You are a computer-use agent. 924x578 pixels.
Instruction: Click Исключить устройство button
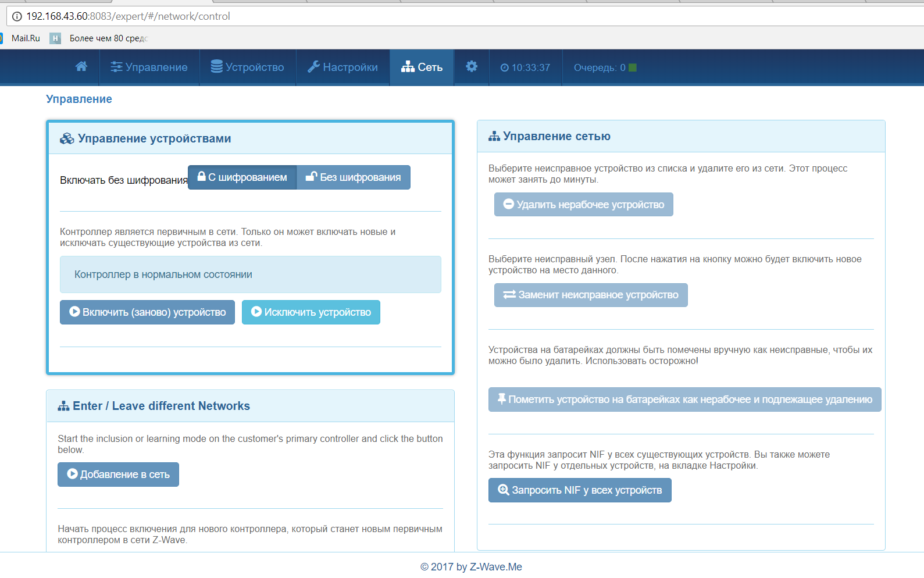tap(311, 312)
